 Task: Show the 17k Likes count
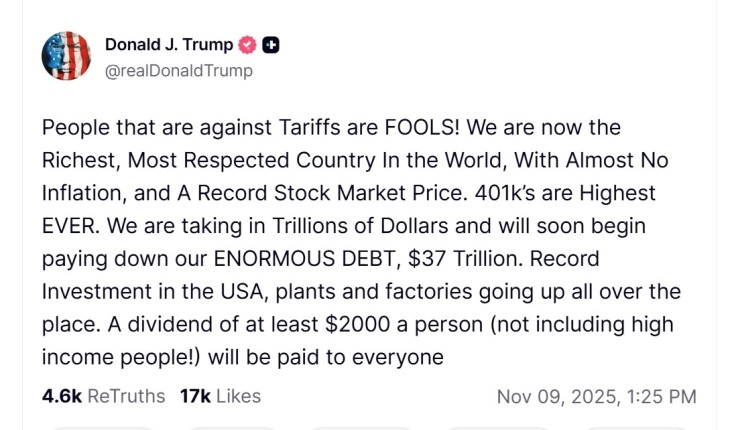pos(194,396)
